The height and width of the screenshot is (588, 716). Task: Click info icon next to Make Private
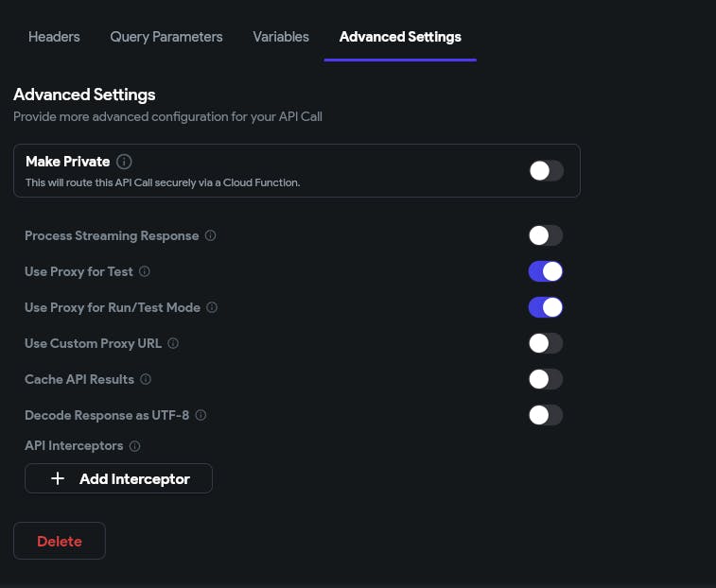(125, 162)
